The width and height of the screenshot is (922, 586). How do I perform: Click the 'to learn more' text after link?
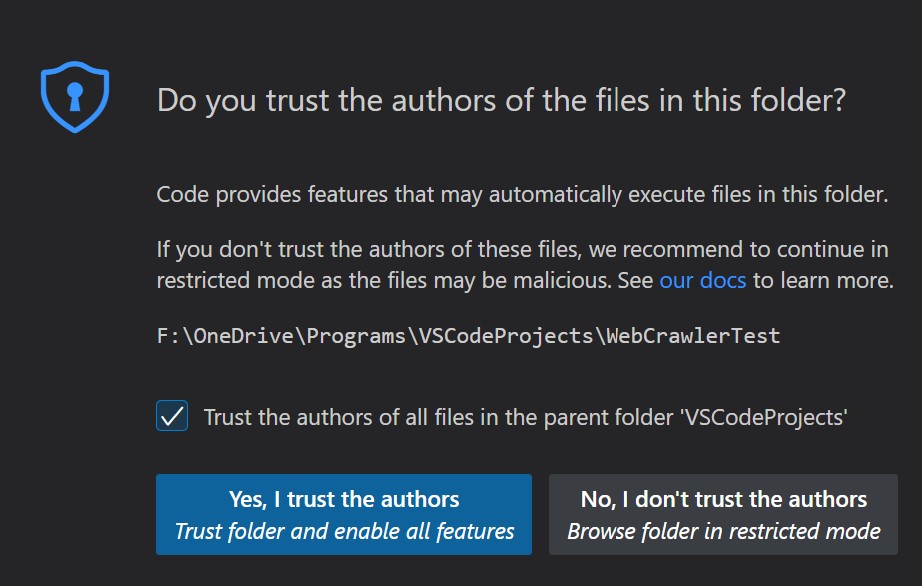tap(823, 280)
